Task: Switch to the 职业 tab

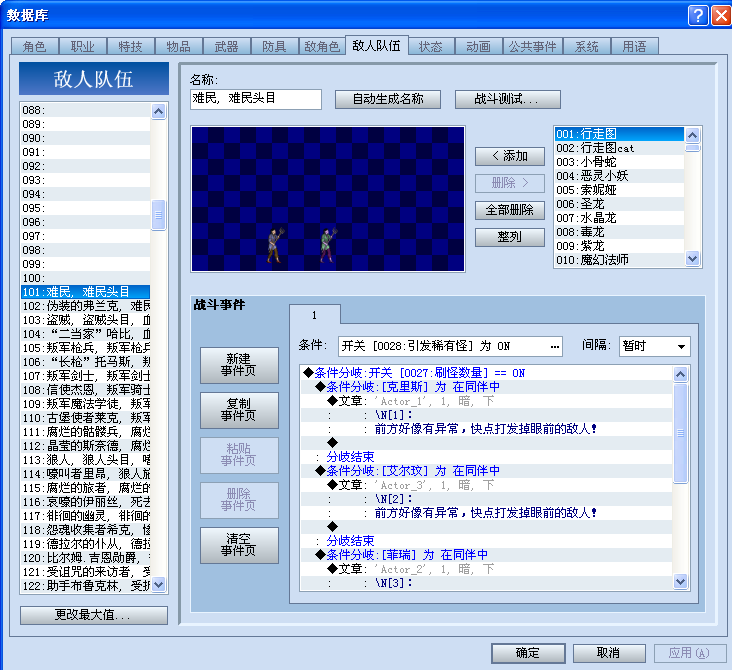Action: tap(83, 46)
